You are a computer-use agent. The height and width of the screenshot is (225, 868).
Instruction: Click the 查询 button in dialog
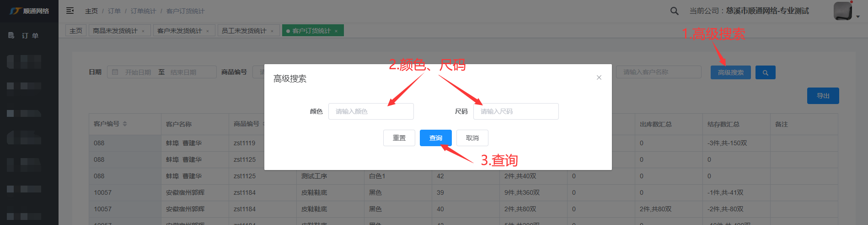pyautogui.click(x=435, y=138)
